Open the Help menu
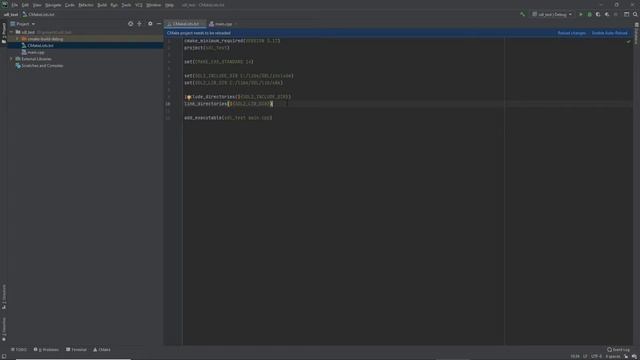The width and height of the screenshot is (640, 360). [169, 5]
